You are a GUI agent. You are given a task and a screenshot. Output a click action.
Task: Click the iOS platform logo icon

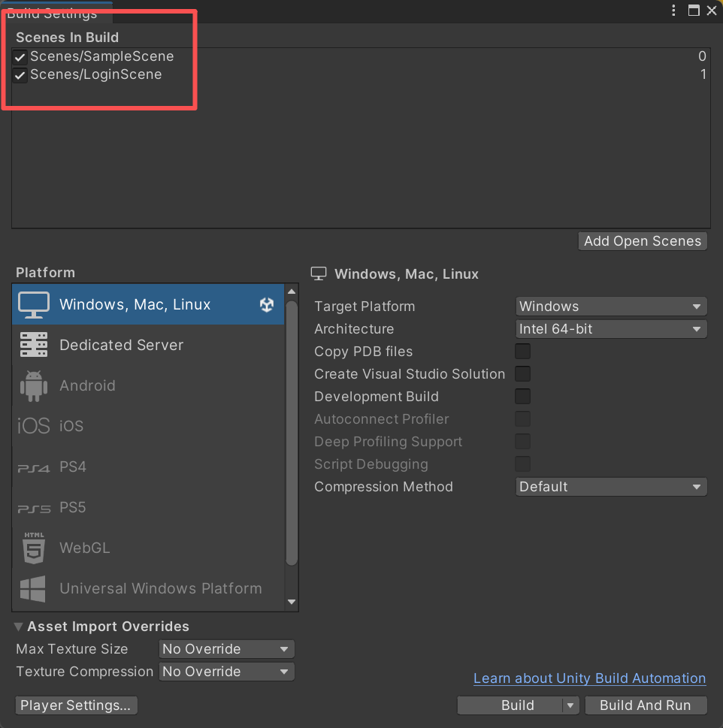[33, 426]
